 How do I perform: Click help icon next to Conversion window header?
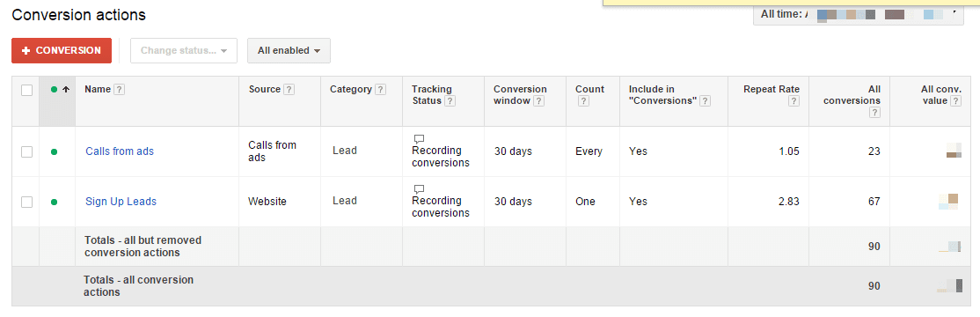pyautogui.click(x=538, y=100)
